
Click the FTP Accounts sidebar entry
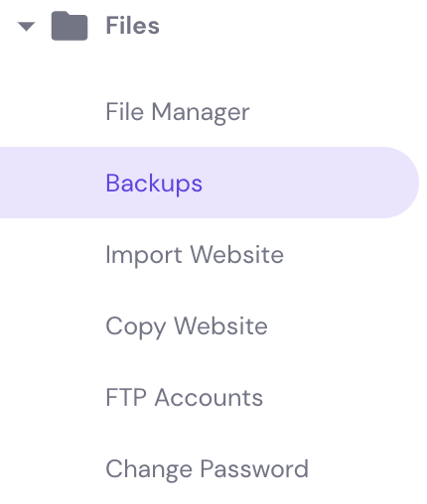[185, 398]
